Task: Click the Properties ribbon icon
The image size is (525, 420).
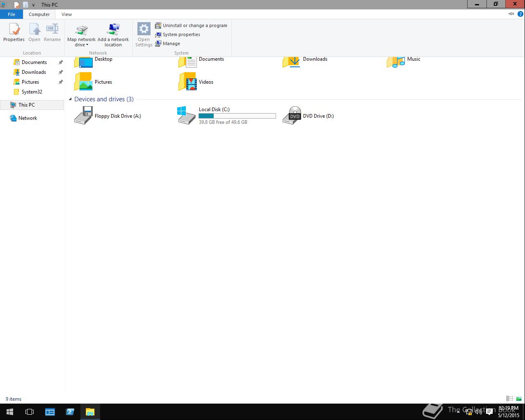Action: pos(14,32)
